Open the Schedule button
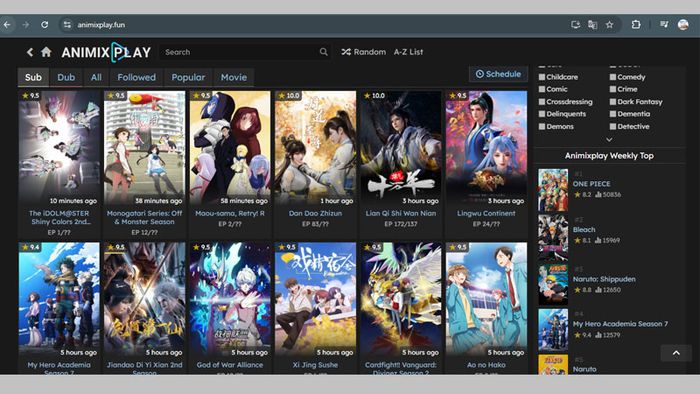Screen dimensions: 700x394 [498, 74]
